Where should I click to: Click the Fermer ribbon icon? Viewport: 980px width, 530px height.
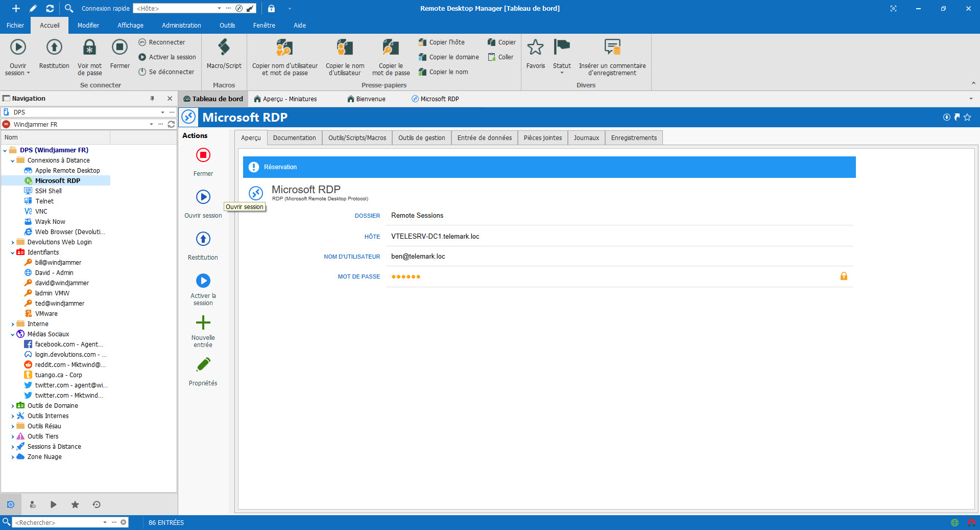119,48
